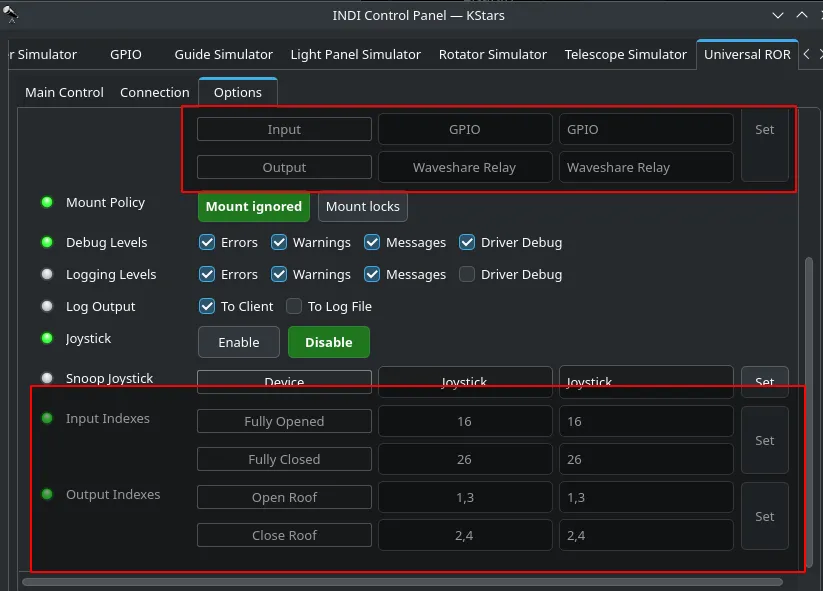Screen dimensions: 823x591
Task: Click the Minimize chevron in title bar
Action: click(x=778, y=15)
